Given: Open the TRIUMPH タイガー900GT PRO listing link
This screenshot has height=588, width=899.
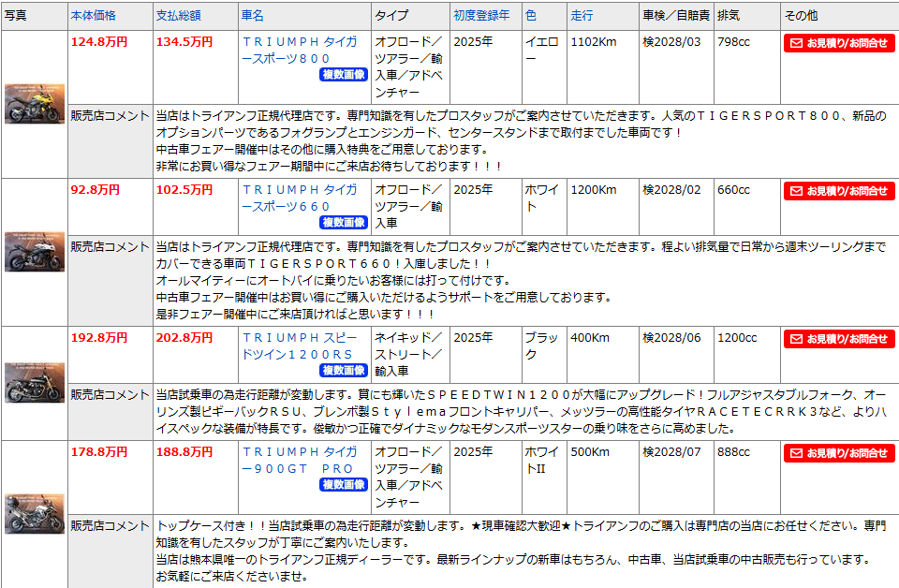Looking at the screenshot, I should click(299, 460).
